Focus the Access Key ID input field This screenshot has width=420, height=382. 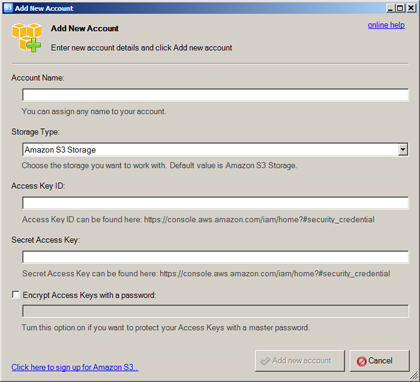tap(215, 203)
